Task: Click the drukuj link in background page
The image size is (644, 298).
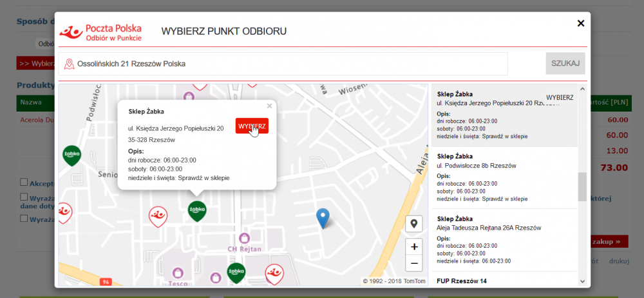Action: click(x=618, y=261)
